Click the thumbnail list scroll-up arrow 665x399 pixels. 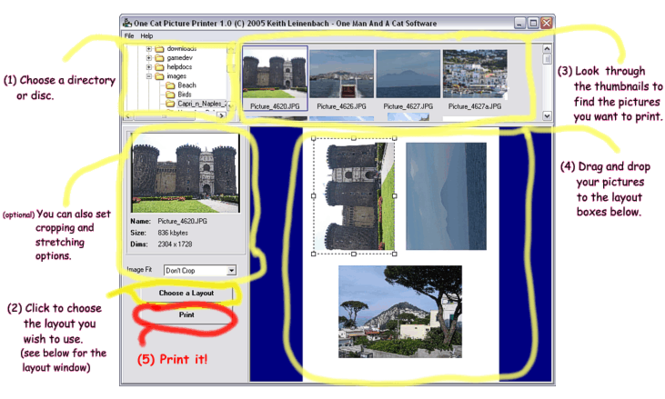pyautogui.click(x=547, y=48)
